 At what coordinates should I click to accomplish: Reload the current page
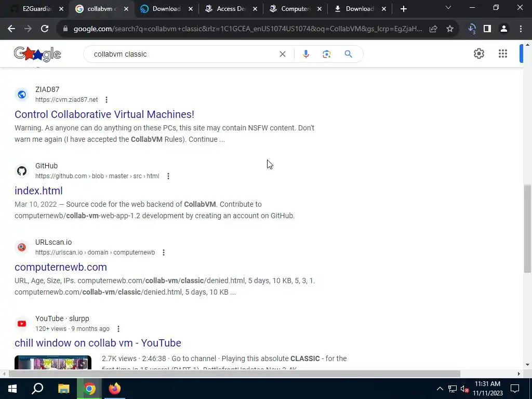point(45,29)
